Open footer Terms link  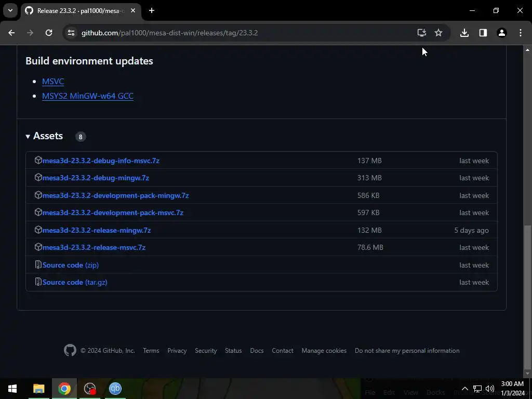pyautogui.click(x=151, y=351)
